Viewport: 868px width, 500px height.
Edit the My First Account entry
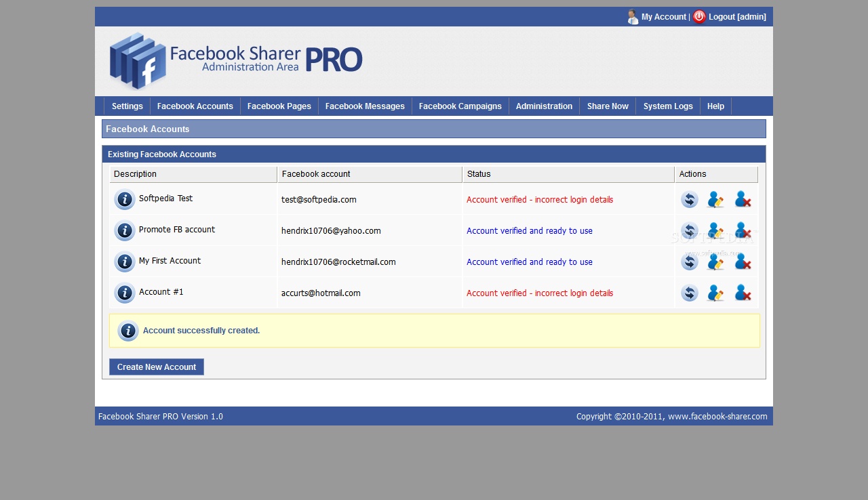tap(715, 262)
